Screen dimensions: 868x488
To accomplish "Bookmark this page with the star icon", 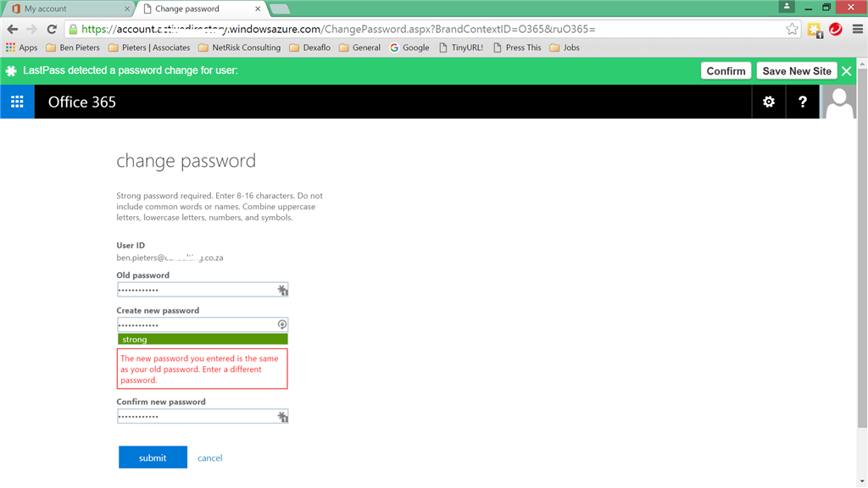I will 792,30.
